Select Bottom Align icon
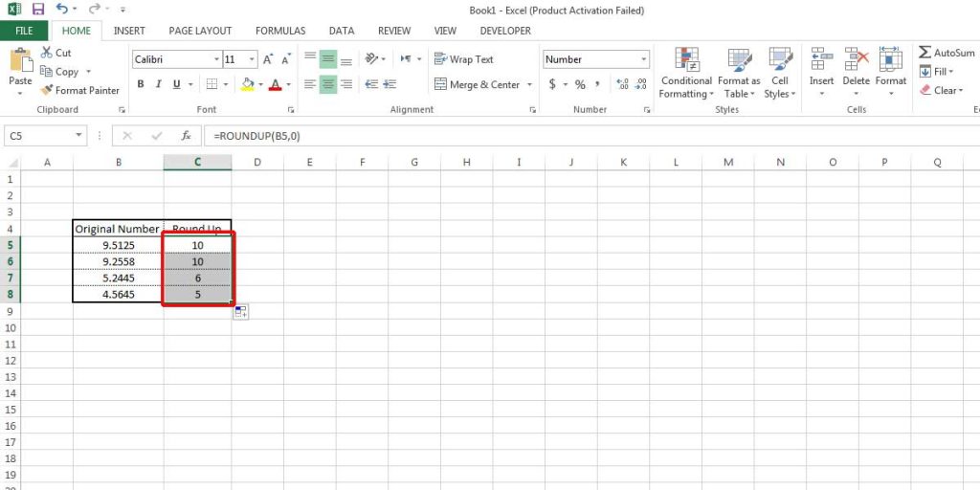980x490 pixels. (346, 59)
